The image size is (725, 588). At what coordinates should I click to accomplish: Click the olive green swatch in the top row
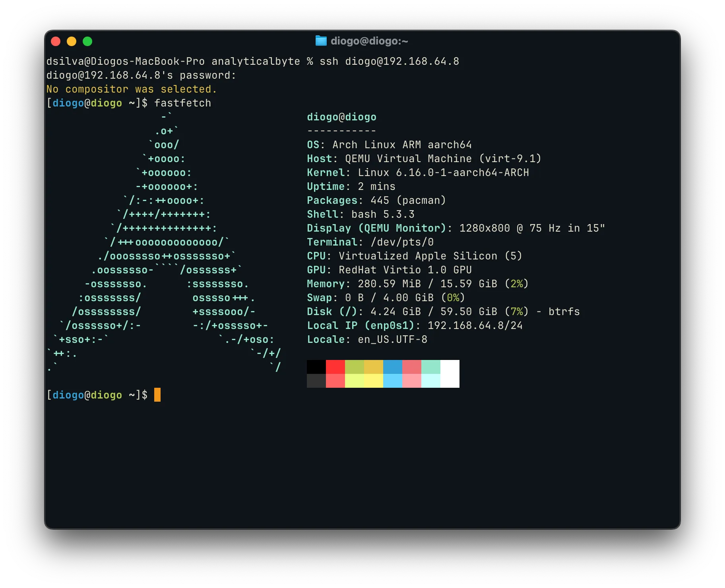coord(355,367)
